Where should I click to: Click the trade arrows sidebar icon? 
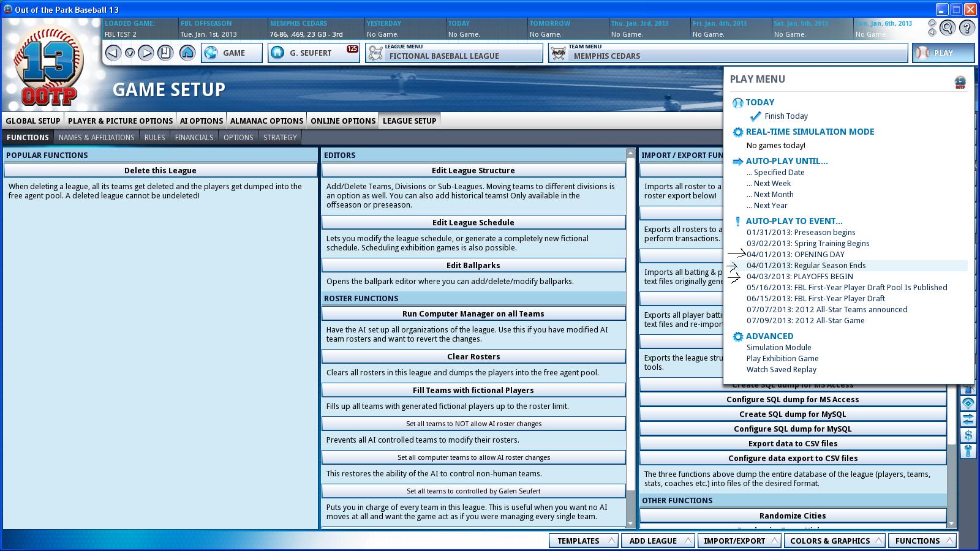coord(968,419)
